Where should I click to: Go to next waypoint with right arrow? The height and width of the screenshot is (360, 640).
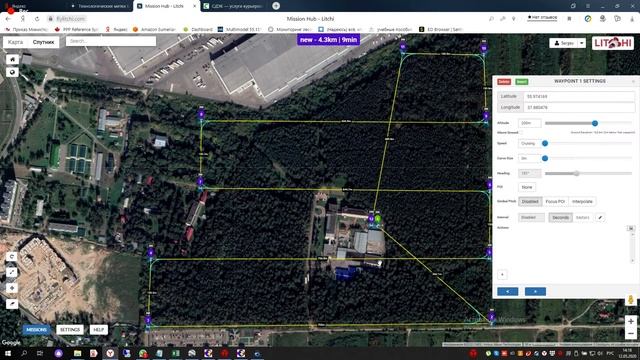coord(536,291)
